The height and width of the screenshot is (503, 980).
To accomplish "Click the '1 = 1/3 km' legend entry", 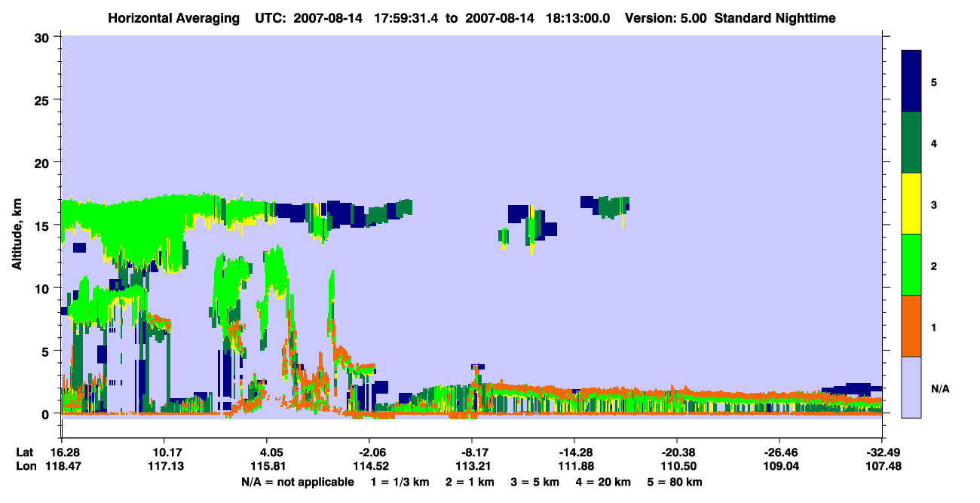I will pyautogui.click(x=399, y=482).
